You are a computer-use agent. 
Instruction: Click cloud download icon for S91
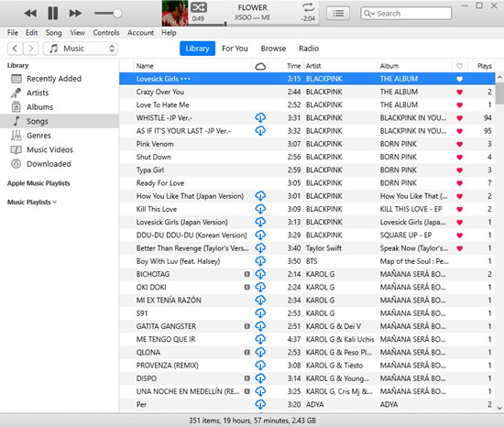click(x=260, y=313)
